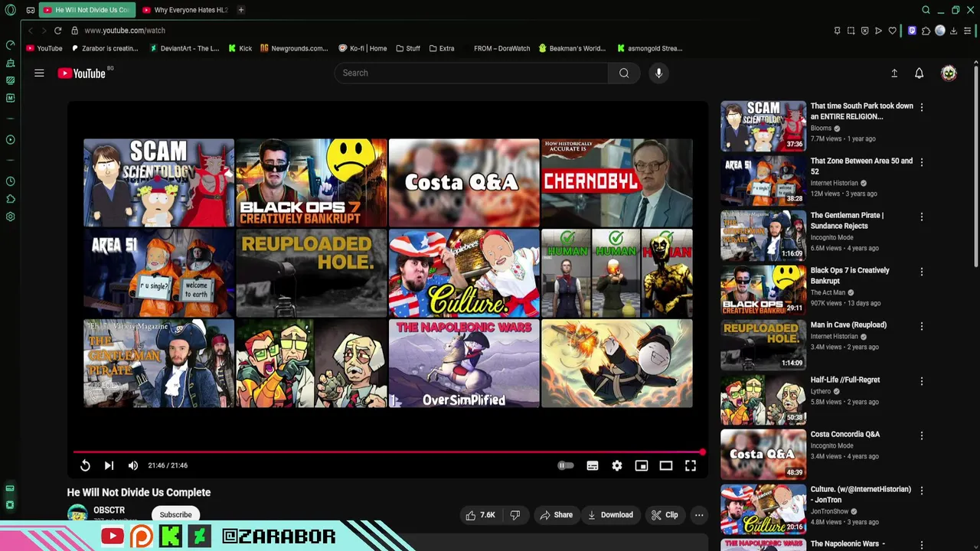Screen dimensions: 980x551
Task: Click the YouTube search magnifier button
Action: 624,73
